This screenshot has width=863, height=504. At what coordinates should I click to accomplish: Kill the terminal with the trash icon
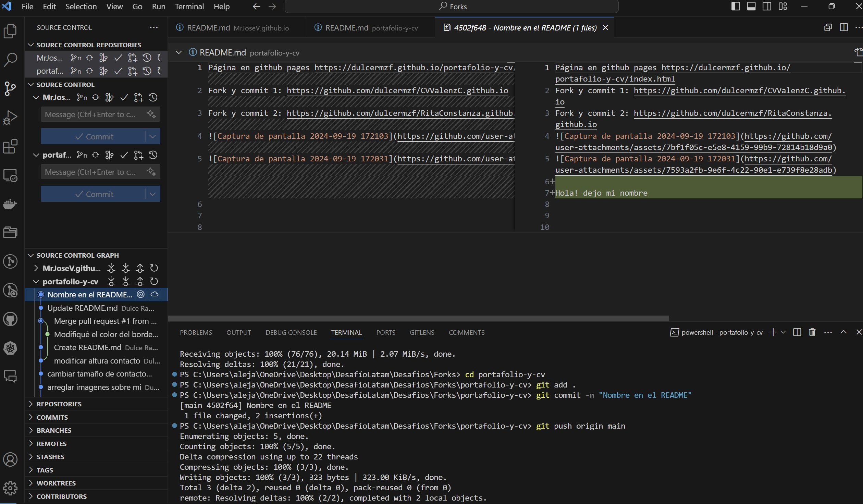coord(812,332)
